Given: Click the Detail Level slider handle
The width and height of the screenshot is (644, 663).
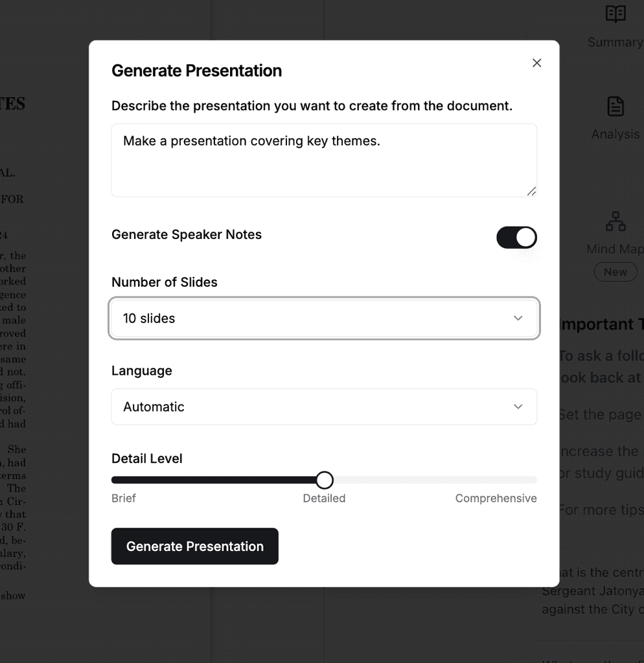Looking at the screenshot, I should point(324,480).
